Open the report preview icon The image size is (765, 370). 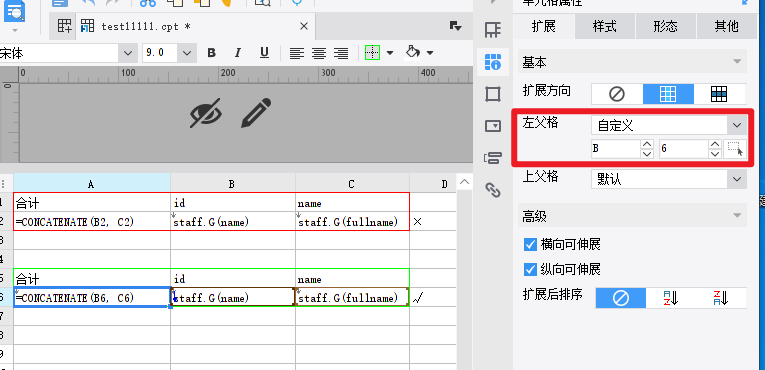tap(15, 12)
